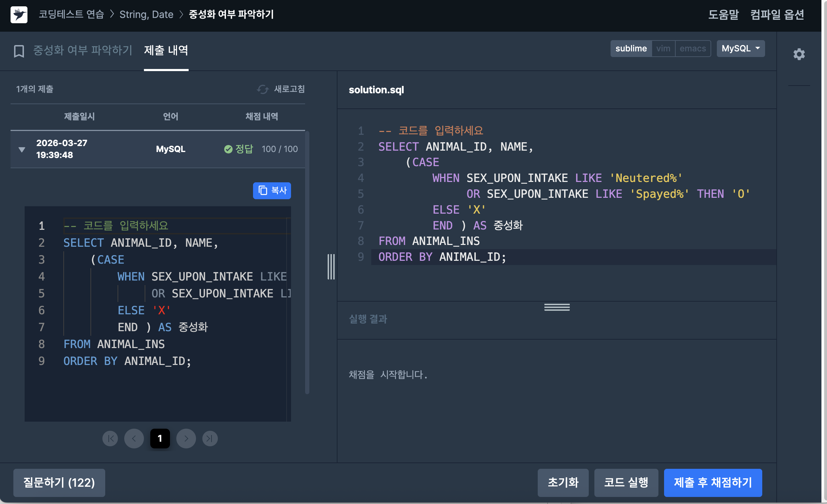Grab the vertical panel divider handle

331,267
